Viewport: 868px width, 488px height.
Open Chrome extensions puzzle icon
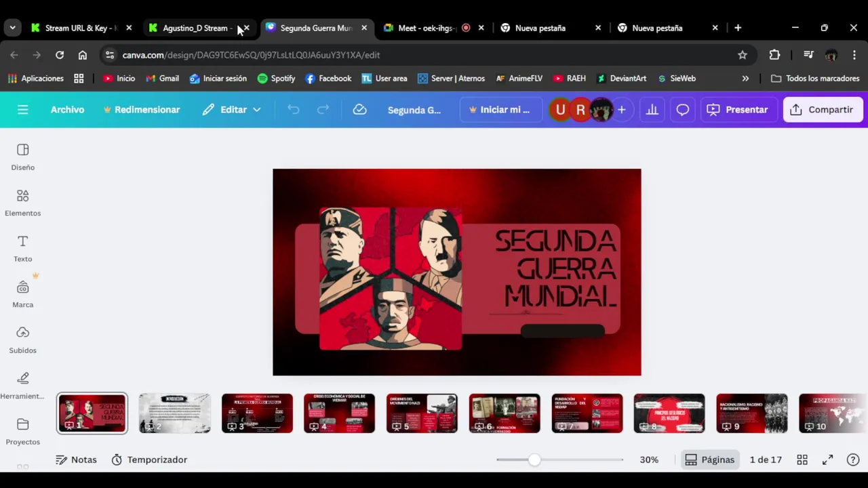tap(774, 55)
